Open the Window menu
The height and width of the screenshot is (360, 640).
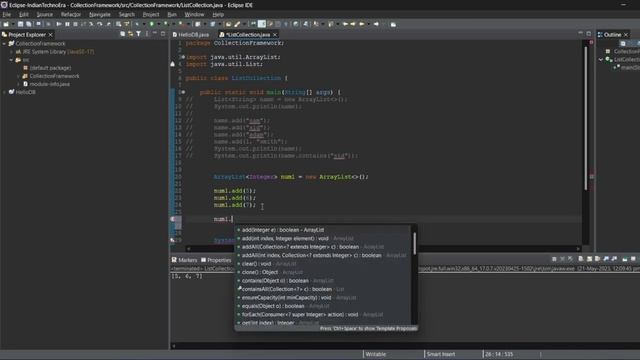[x=194, y=14]
